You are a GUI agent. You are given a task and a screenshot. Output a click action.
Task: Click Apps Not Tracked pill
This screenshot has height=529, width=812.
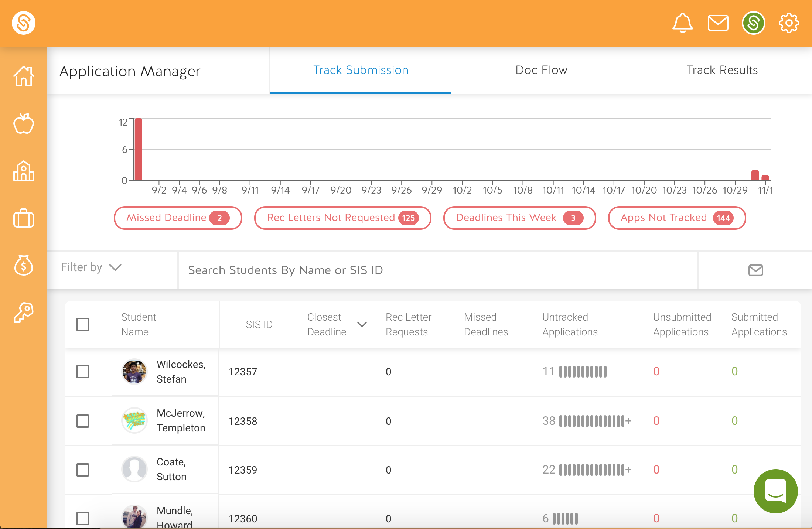click(677, 218)
